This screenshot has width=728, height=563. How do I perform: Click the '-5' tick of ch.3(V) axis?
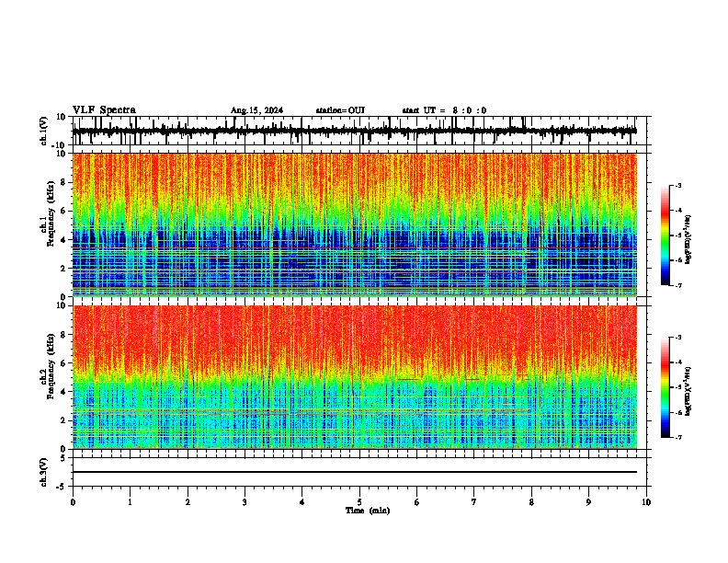tap(63, 487)
